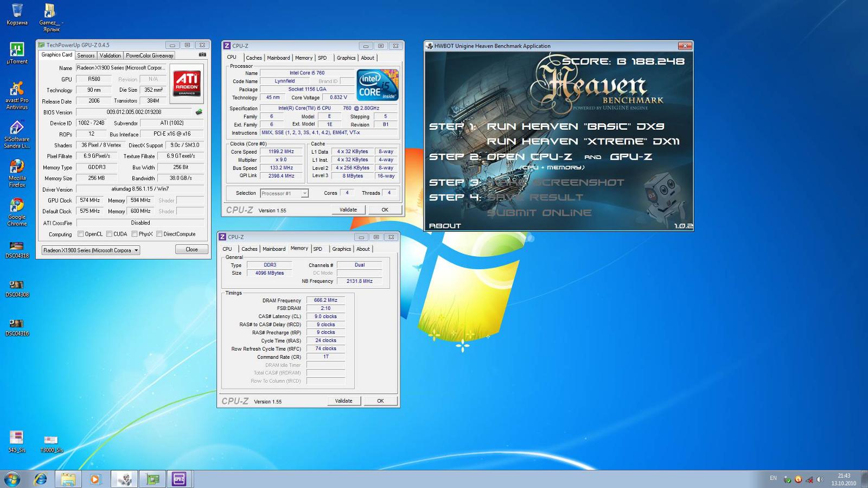Launch SiSoftware Sandra Lite icon
Image resolution: width=868 pixels, height=488 pixels.
(17, 134)
